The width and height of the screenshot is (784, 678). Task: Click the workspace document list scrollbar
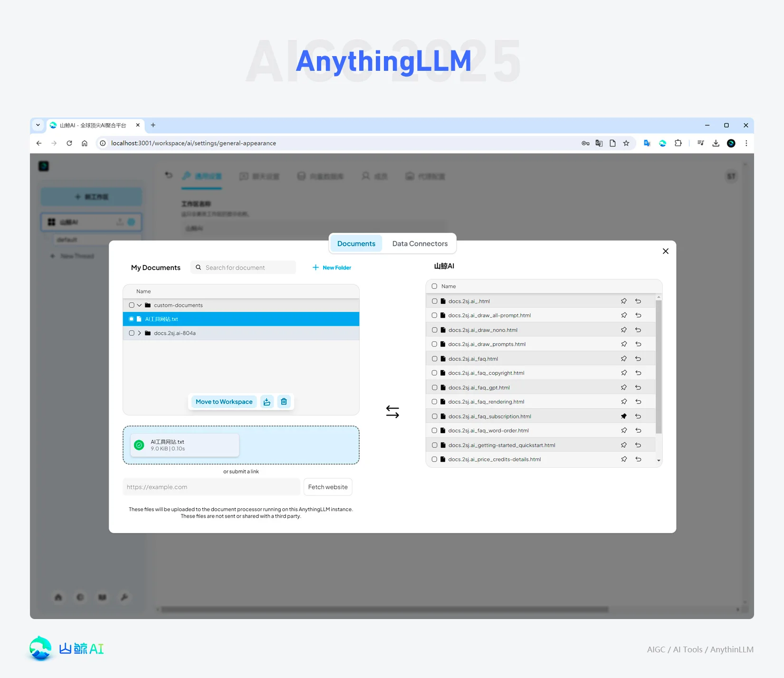tap(659, 366)
